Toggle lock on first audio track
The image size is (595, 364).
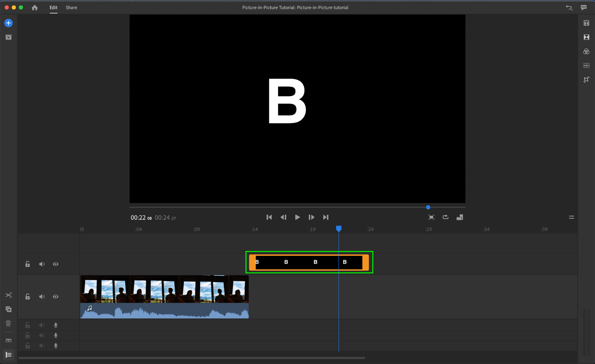point(28,325)
